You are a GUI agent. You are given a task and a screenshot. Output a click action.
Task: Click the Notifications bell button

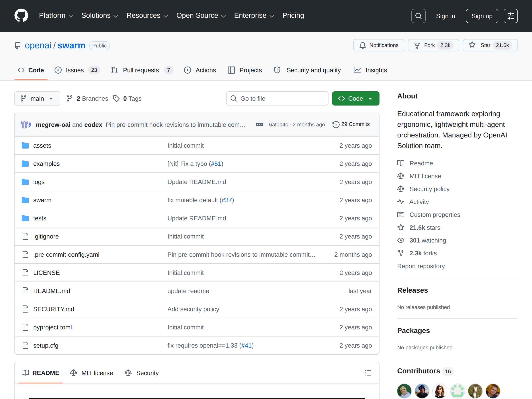coord(379,45)
